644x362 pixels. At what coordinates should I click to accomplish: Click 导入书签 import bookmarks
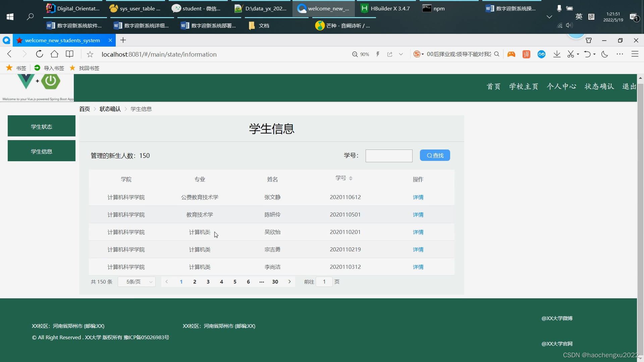(49, 68)
